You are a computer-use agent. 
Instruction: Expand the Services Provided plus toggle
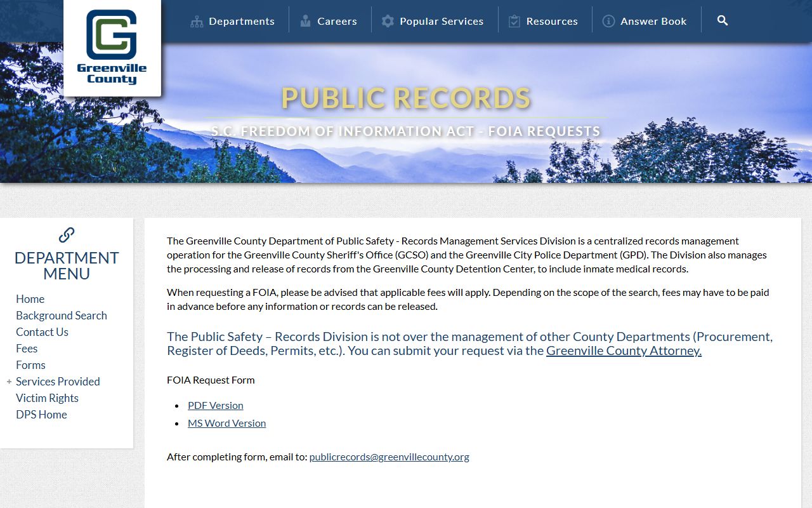pyautogui.click(x=9, y=382)
